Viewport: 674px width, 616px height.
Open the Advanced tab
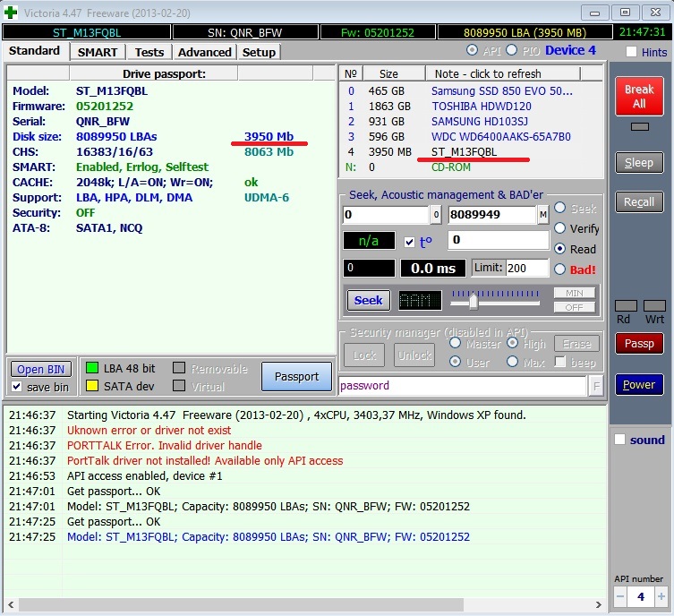tap(205, 52)
